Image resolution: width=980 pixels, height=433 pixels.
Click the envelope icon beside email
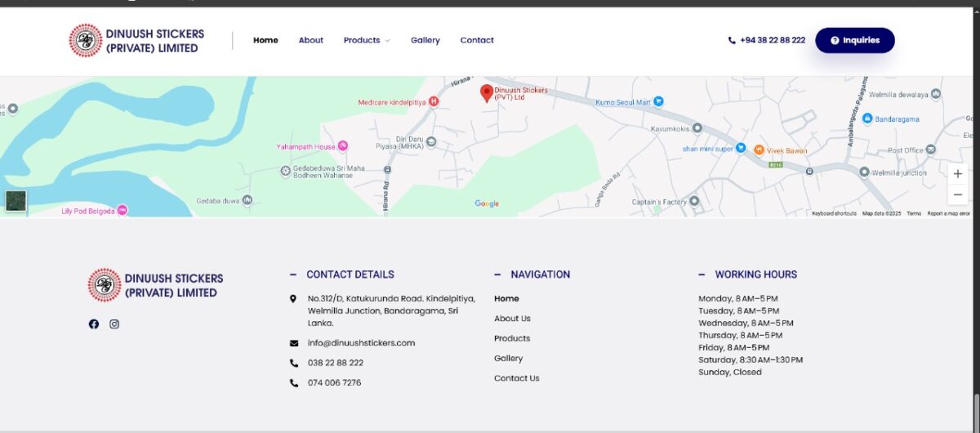point(294,343)
